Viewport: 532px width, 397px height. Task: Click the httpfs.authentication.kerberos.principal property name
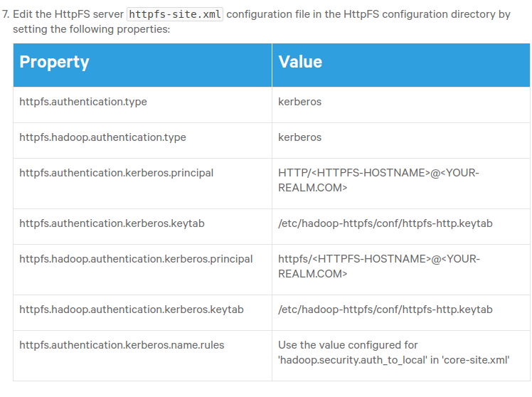(116, 173)
